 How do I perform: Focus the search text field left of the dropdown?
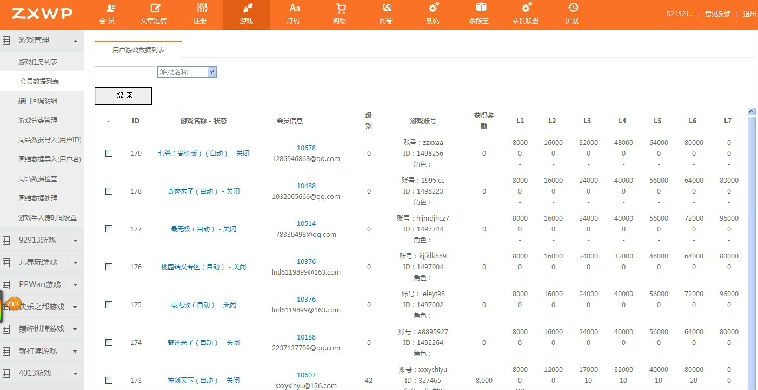[125, 72]
